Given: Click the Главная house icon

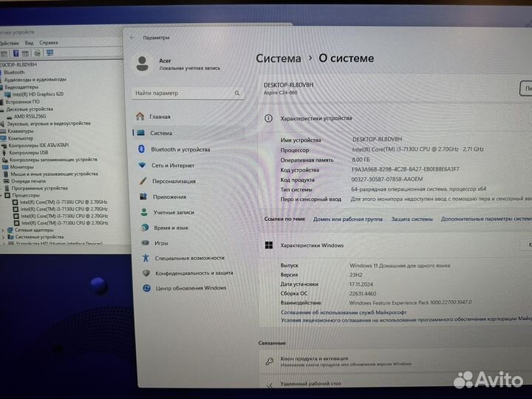Looking at the screenshot, I should point(140,117).
